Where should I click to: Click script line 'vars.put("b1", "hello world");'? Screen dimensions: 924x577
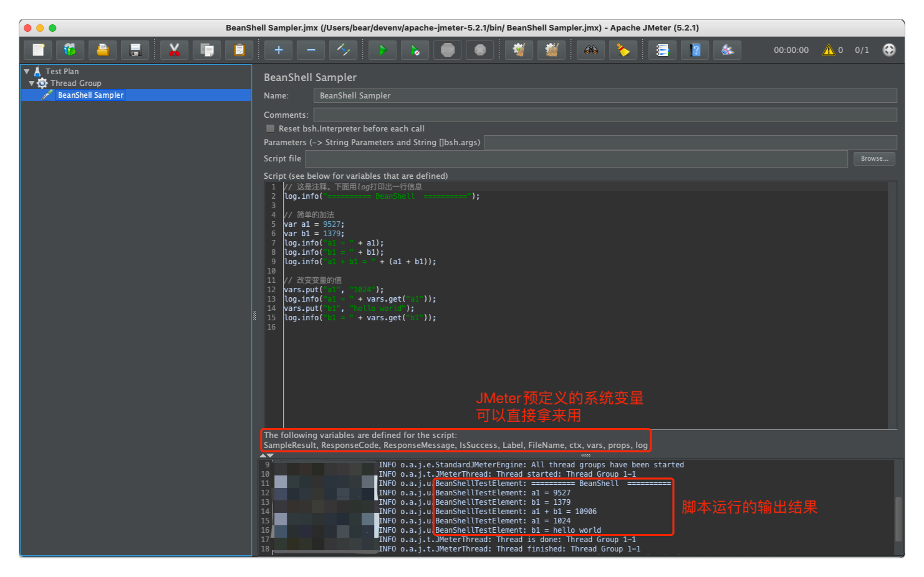[x=349, y=308]
